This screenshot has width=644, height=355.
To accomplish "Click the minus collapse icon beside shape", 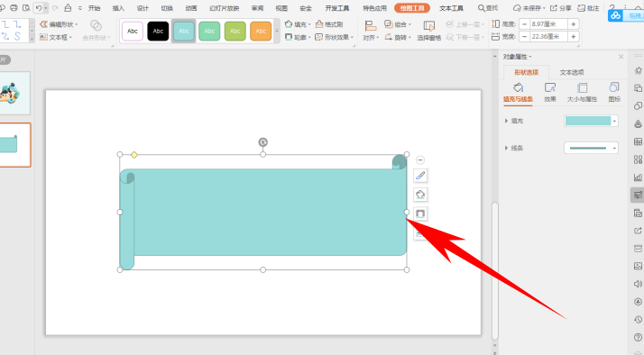I will point(420,160).
